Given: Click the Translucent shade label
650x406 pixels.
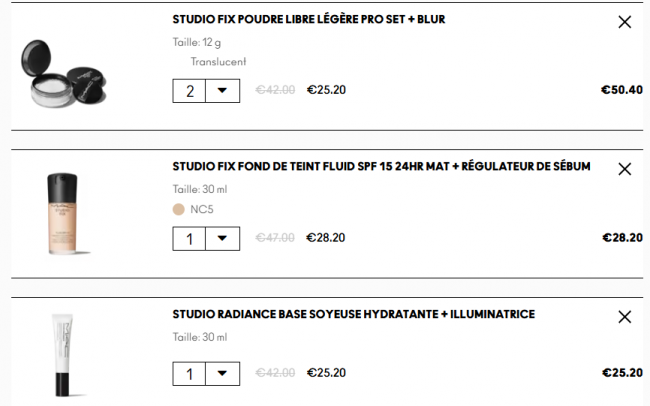Looking at the screenshot, I should pyautogui.click(x=218, y=61).
